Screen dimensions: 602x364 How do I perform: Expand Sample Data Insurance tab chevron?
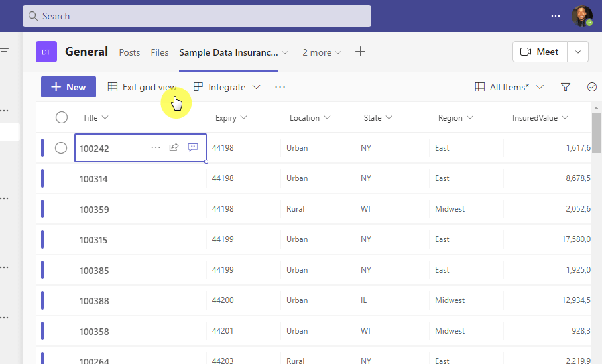point(285,52)
